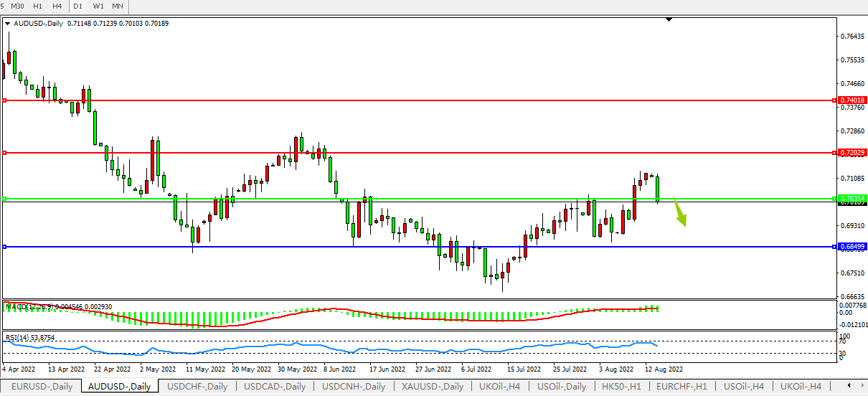
Task: Switch the timeframe to M30
Action: point(18,6)
